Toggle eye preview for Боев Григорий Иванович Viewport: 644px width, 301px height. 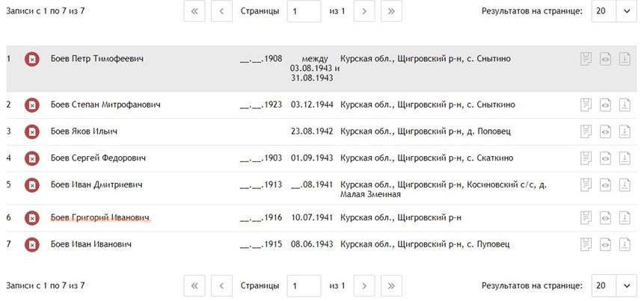tap(605, 218)
